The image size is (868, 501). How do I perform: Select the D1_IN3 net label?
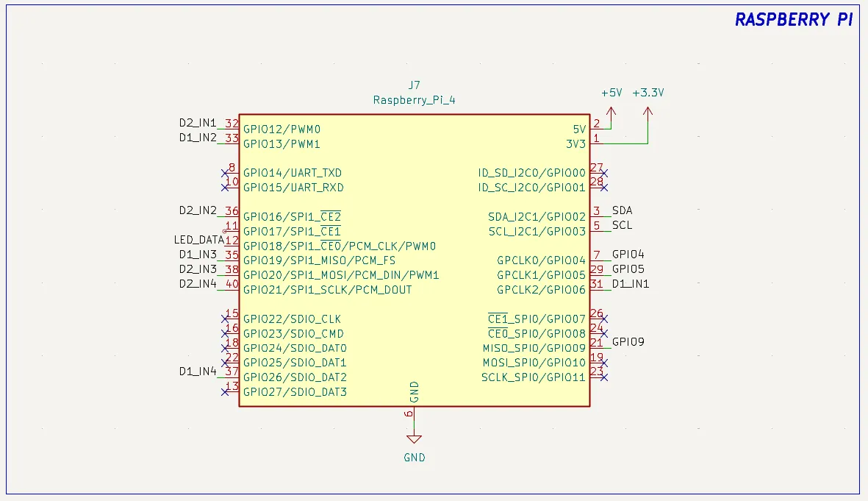point(198,255)
